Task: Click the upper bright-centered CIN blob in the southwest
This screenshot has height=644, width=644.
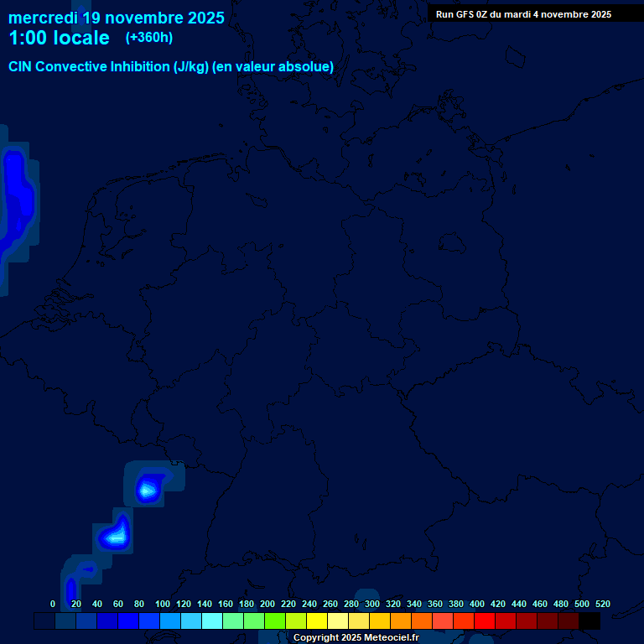Action: [x=148, y=488]
